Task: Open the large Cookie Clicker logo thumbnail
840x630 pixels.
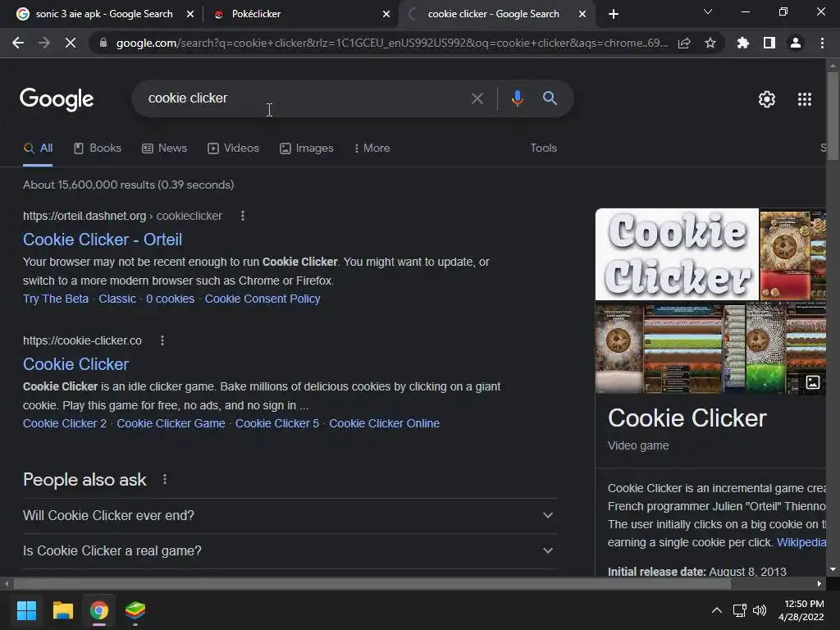Action: [x=677, y=254]
